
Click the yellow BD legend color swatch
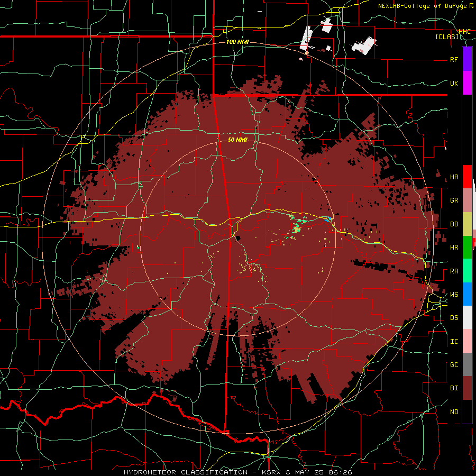click(467, 224)
